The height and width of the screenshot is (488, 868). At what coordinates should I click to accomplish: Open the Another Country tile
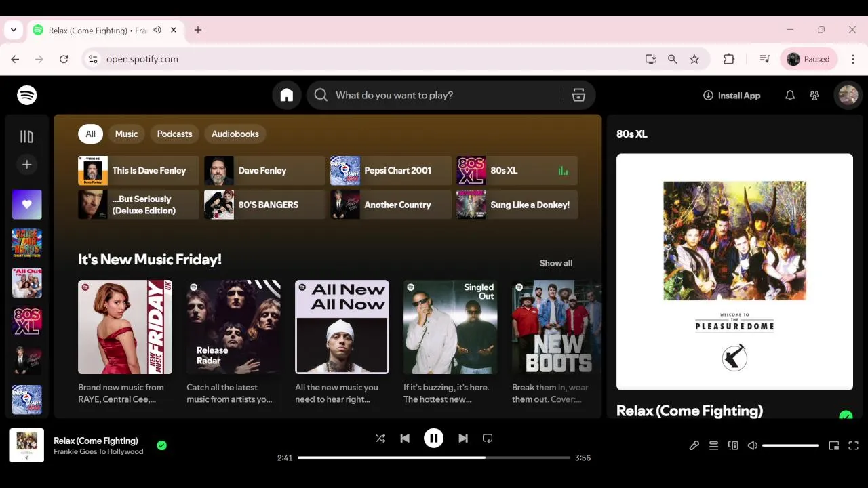(391, 205)
